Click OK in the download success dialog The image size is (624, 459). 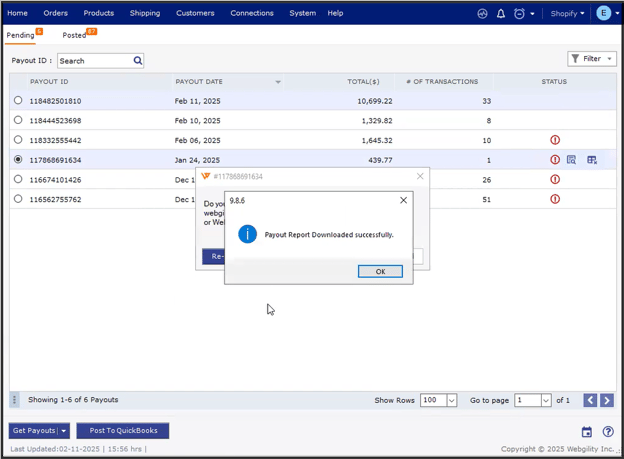click(380, 271)
